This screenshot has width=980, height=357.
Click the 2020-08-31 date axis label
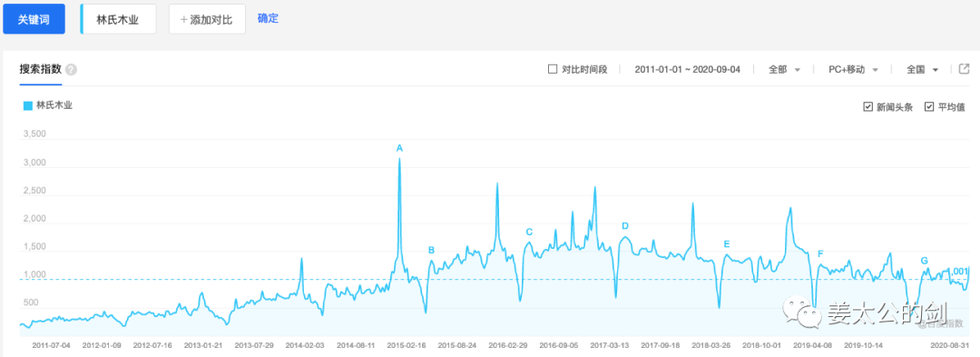(949, 344)
